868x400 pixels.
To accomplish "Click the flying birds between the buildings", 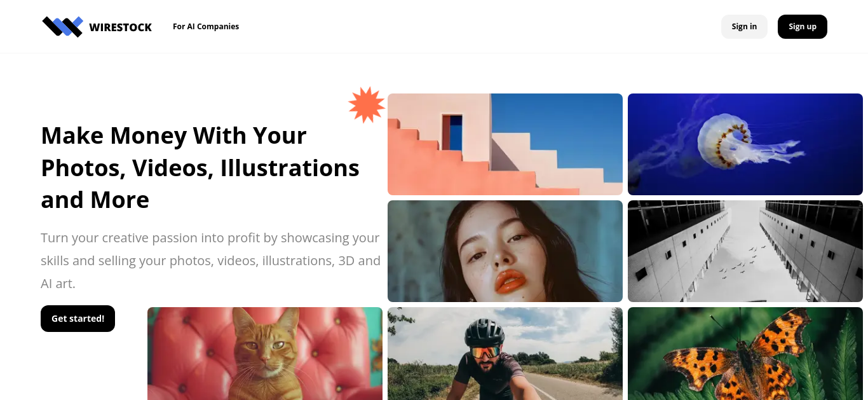I will (x=737, y=261).
